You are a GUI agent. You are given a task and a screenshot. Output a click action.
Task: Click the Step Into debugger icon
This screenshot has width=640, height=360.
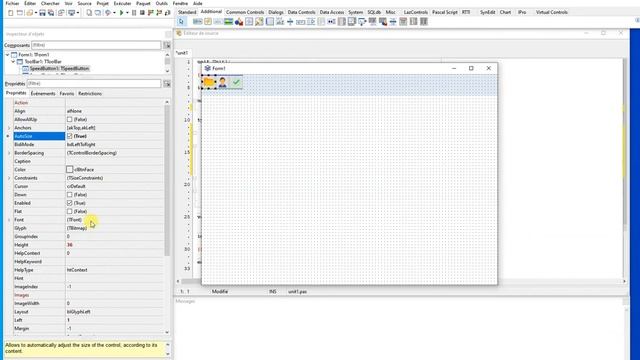pyautogui.click(x=151, y=13)
